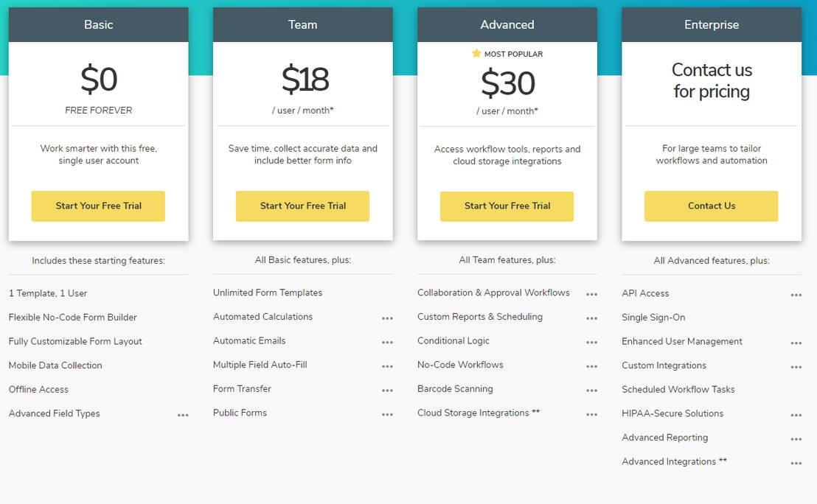Viewport: 817px width, 504px height.
Task: Click the ellipsis beside API Access
Action: click(x=796, y=294)
